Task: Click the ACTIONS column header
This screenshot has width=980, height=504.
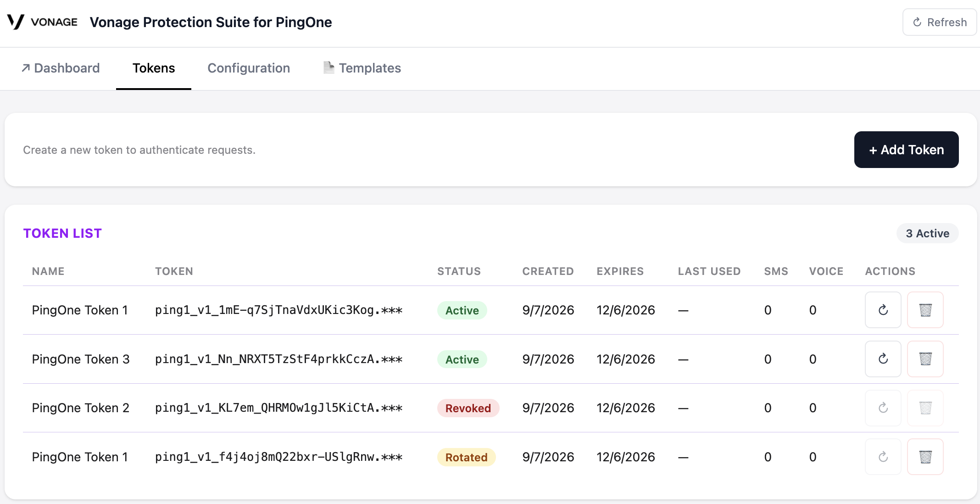Action: tap(890, 271)
